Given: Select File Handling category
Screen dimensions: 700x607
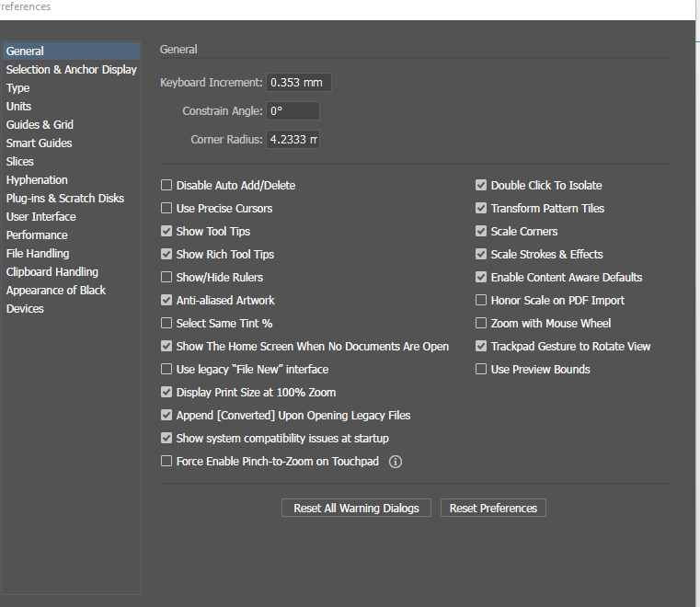Looking at the screenshot, I should [38, 254].
